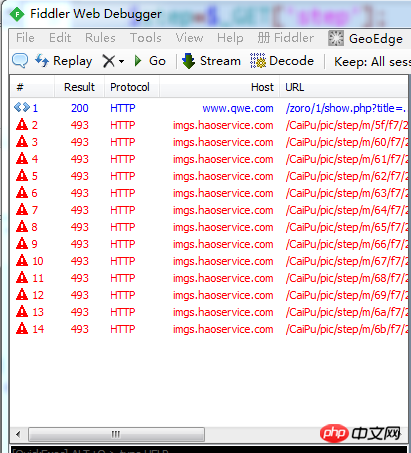411x453 pixels.
Task: Click the Go button
Action: click(150, 61)
